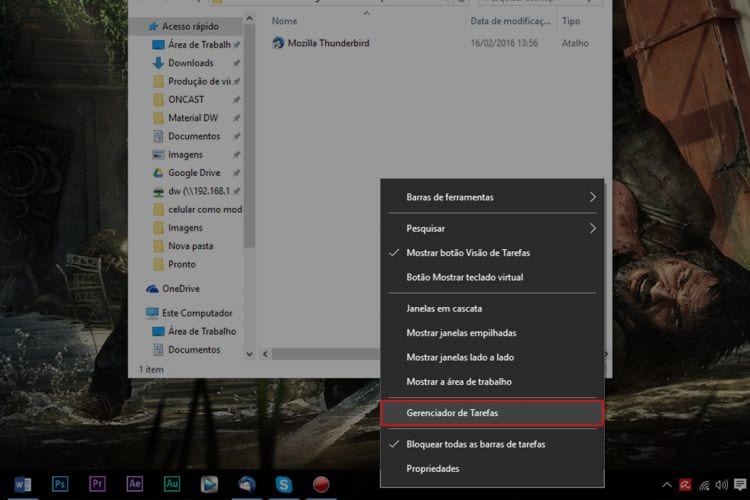
Task: Open Skype from the taskbar
Action: coord(284,484)
